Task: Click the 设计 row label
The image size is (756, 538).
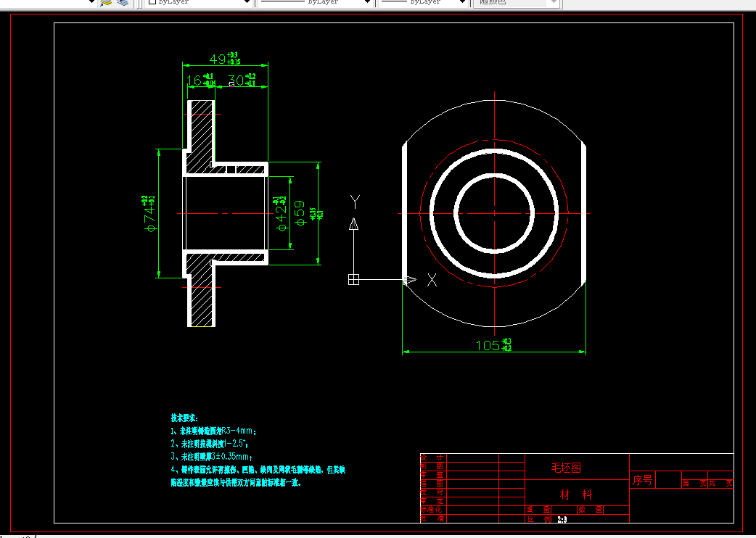Action: 432,458
